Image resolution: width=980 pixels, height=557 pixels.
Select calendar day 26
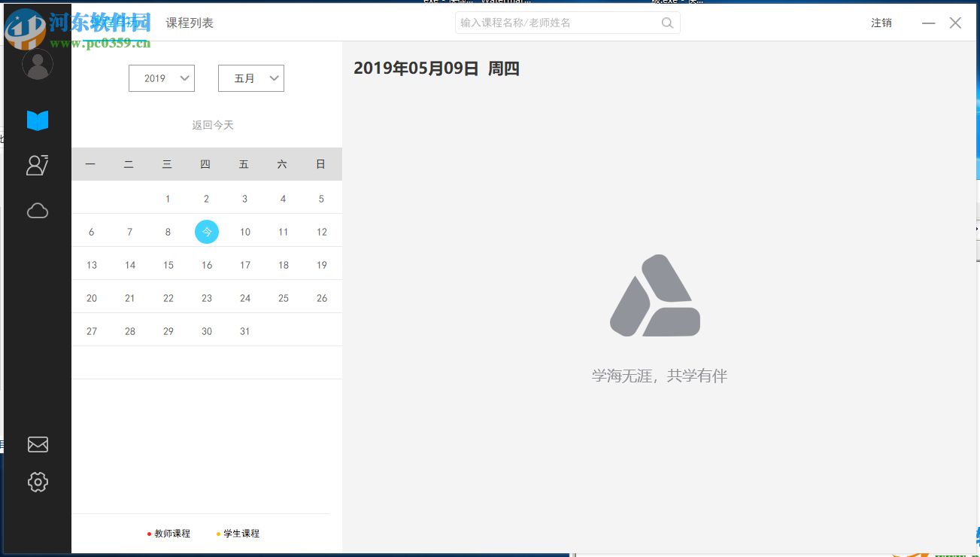click(x=322, y=298)
